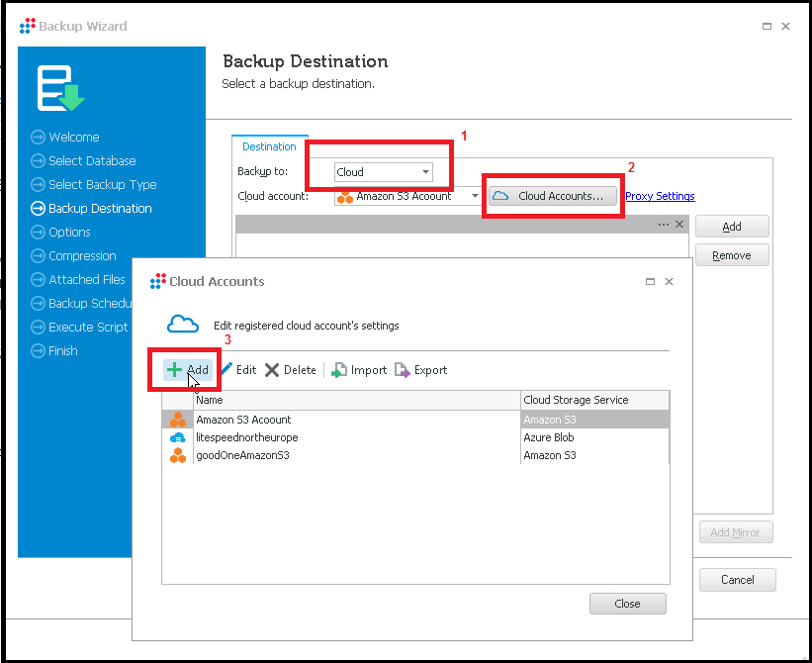This screenshot has height=663, width=812.
Task: Select the litespeednortheurope Azure icon
Action: (x=178, y=437)
